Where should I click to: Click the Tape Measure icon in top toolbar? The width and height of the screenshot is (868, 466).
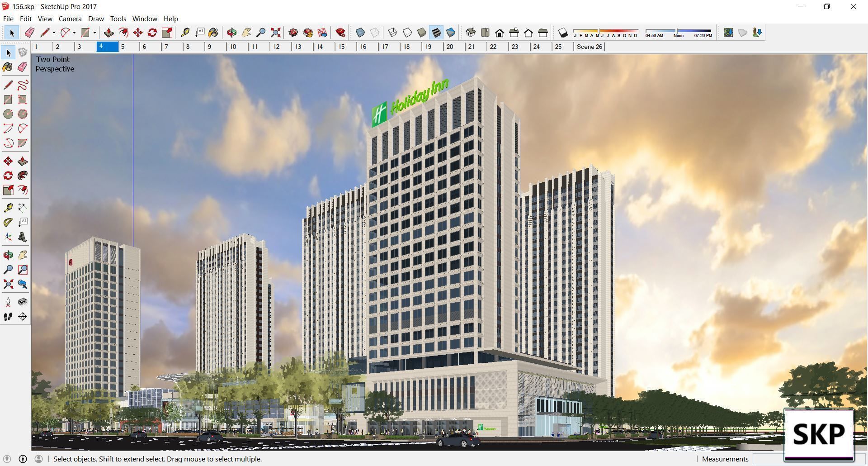[185, 33]
